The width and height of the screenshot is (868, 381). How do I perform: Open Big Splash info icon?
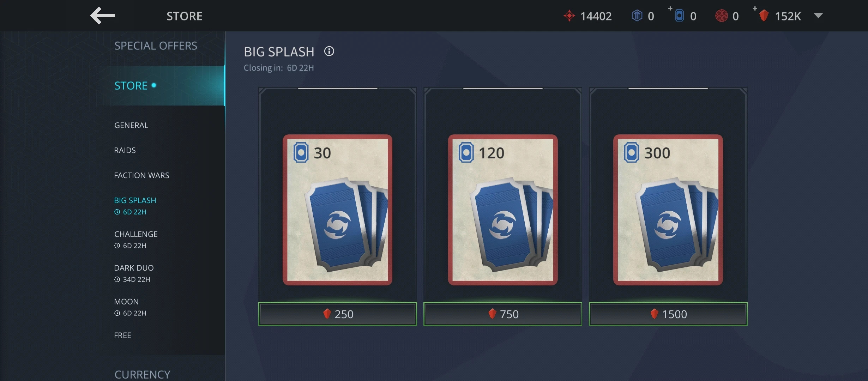pyautogui.click(x=329, y=52)
